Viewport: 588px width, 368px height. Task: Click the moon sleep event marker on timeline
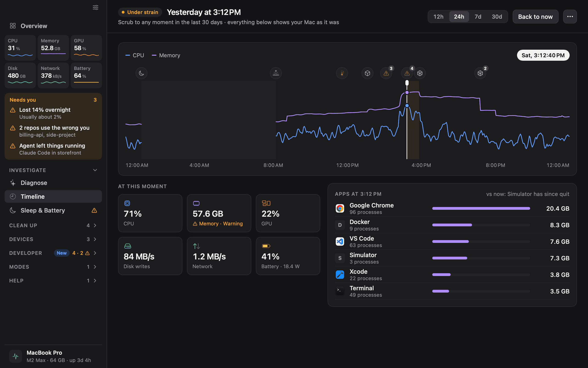141,73
